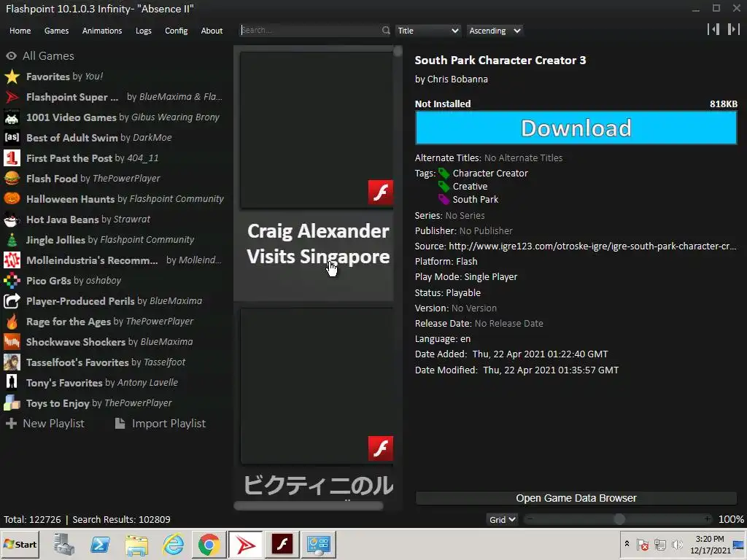Show hidden system tray icons

(x=627, y=544)
